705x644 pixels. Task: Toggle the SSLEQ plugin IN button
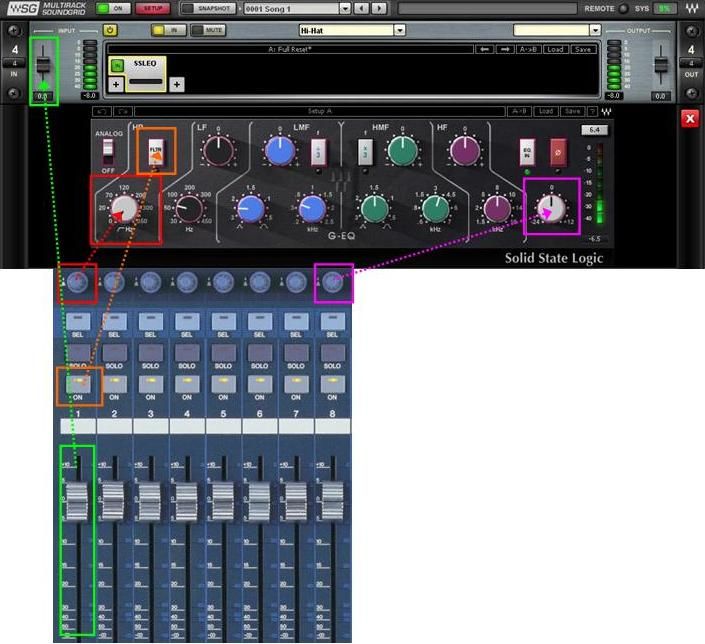pyautogui.click(x=117, y=66)
